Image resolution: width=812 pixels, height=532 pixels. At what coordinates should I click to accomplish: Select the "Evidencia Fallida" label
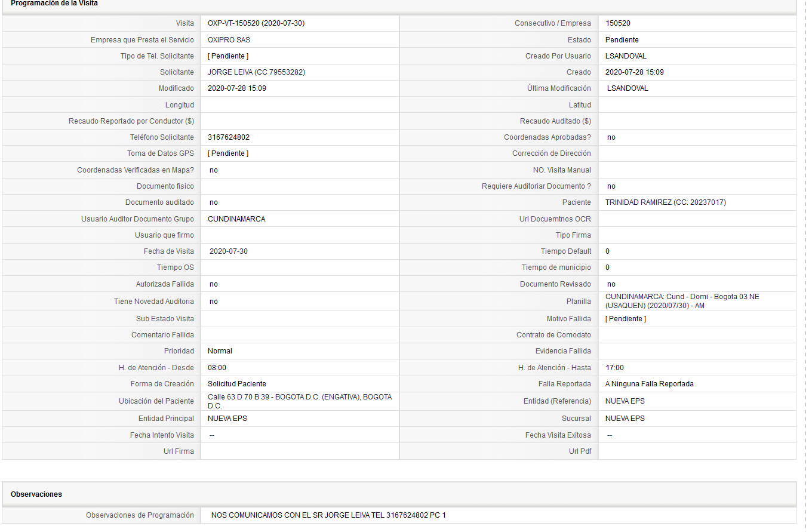(x=563, y=351)
